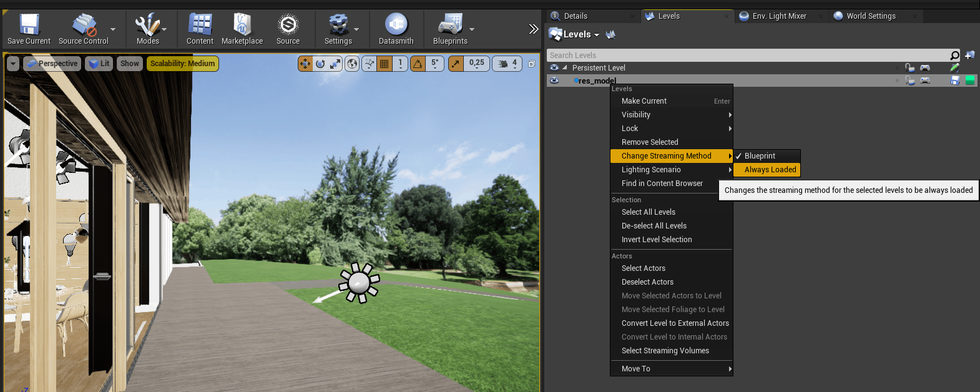Viewport: 980px width, 392px height.
Task: Open the Levels heading dropdown menu
Action: 581,34
